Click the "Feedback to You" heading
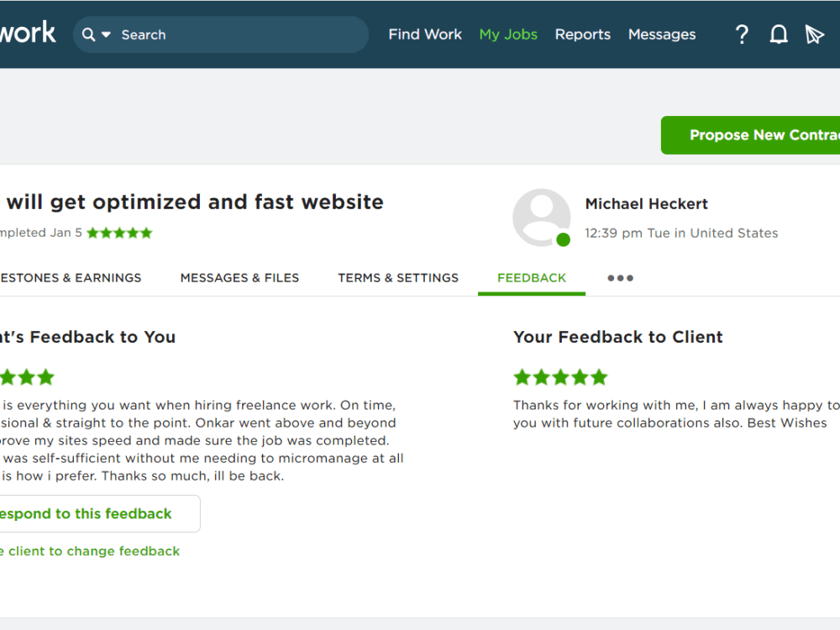 [102, 337]
